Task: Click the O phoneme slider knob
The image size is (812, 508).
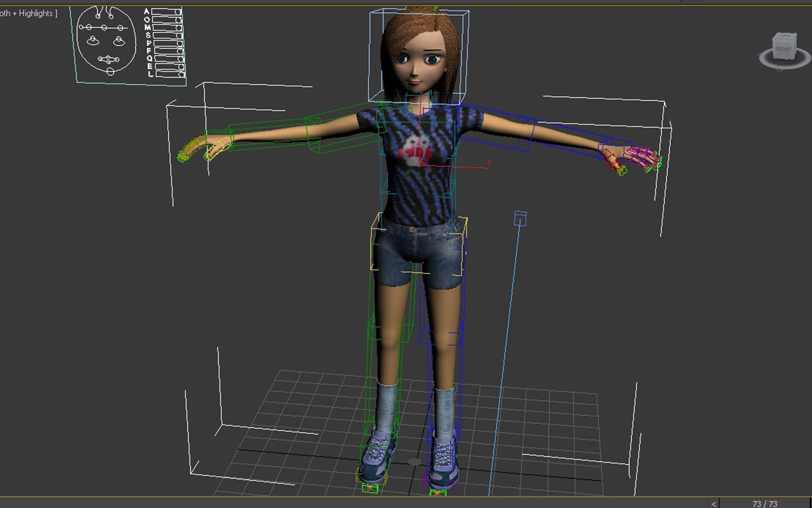Action: pyautogui.click(x=179, y=20)
